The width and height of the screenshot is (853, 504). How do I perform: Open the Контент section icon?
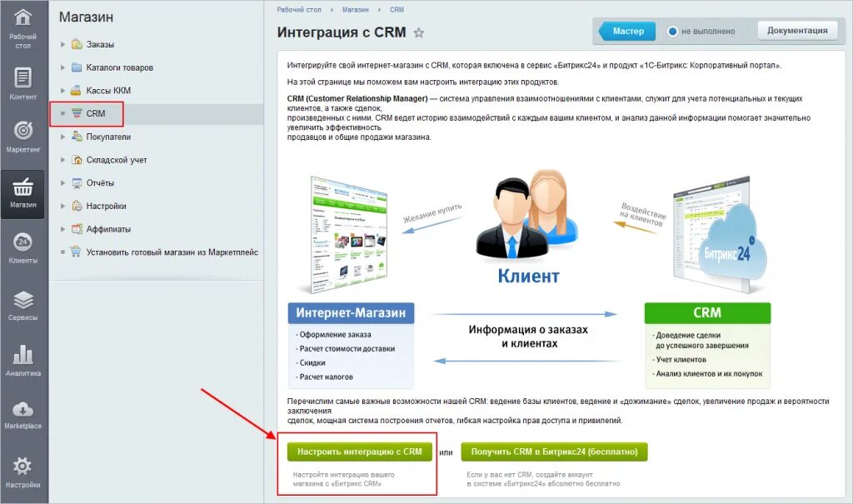click(x=22, y=77)
